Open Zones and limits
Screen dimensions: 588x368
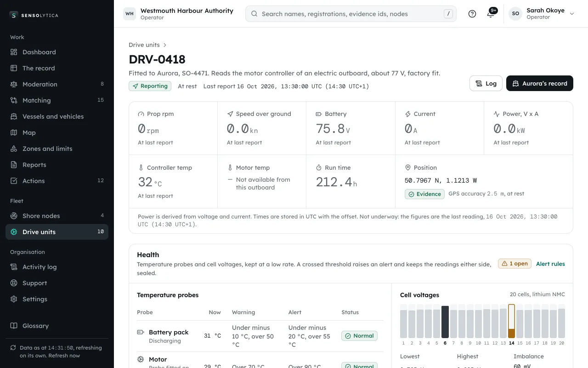point(57,149)
